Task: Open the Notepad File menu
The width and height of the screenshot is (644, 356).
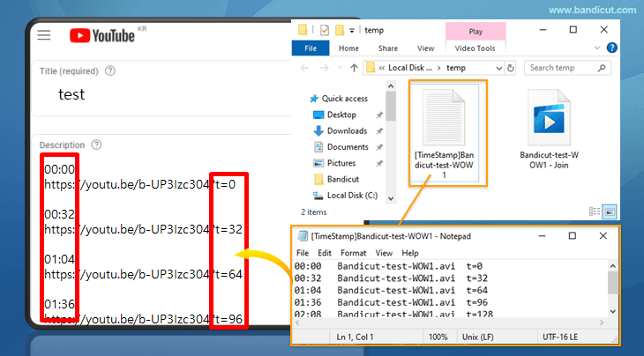Action: coord(303,253)
